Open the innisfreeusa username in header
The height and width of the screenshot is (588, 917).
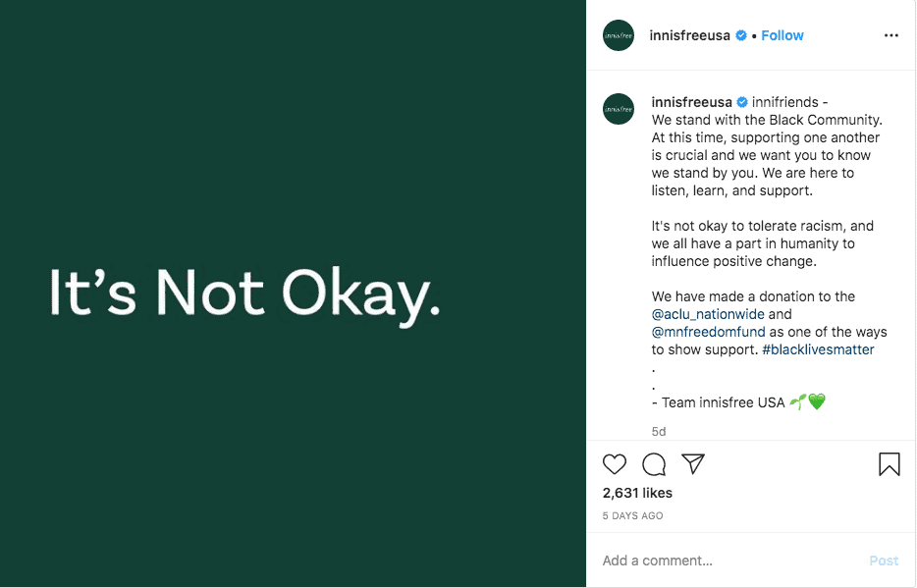pyautogui.click(x=689, y=35)
